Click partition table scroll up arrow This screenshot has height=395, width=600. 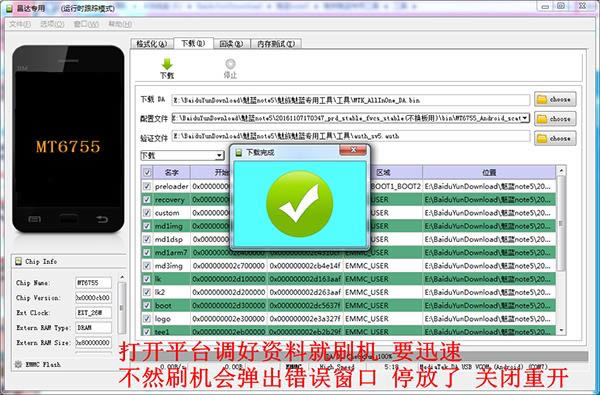pyautogui.click(x=561, y=171)
